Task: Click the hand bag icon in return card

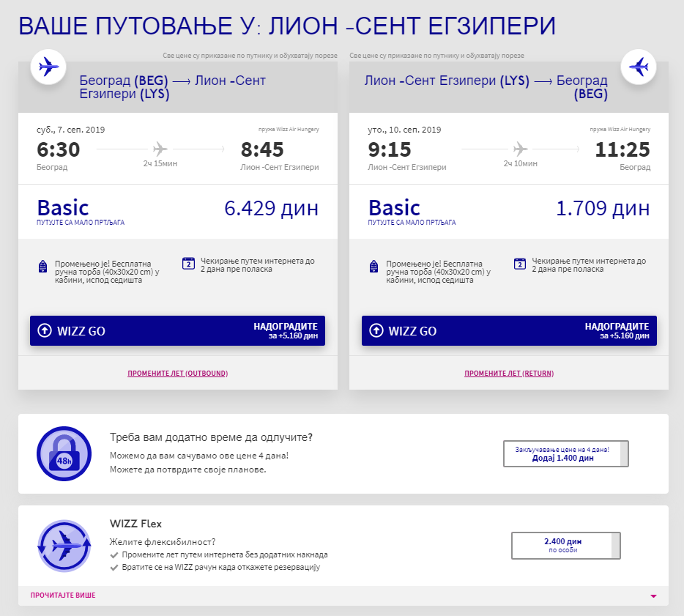Action: pyautogui.click(x=373, y=266)
